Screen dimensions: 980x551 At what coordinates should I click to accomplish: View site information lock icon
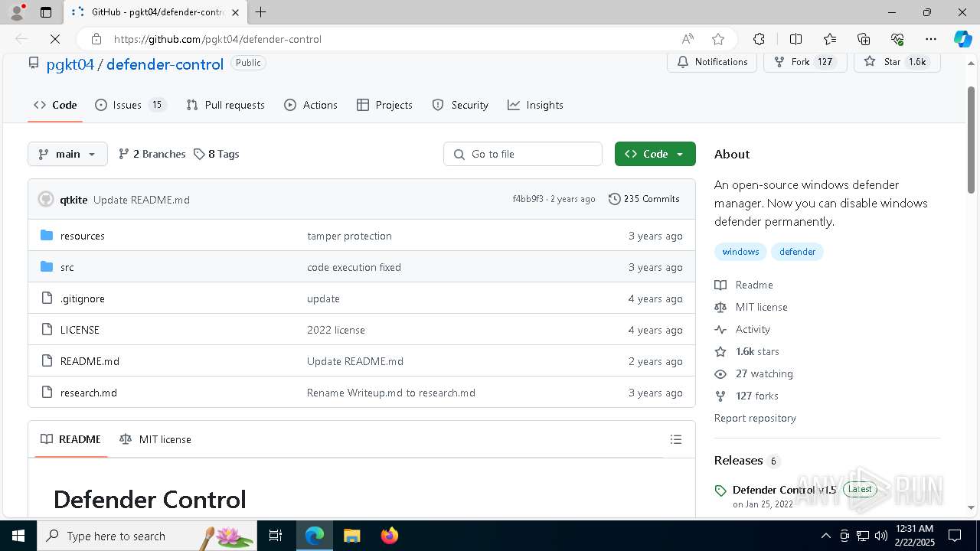click(x=96, y=39)
